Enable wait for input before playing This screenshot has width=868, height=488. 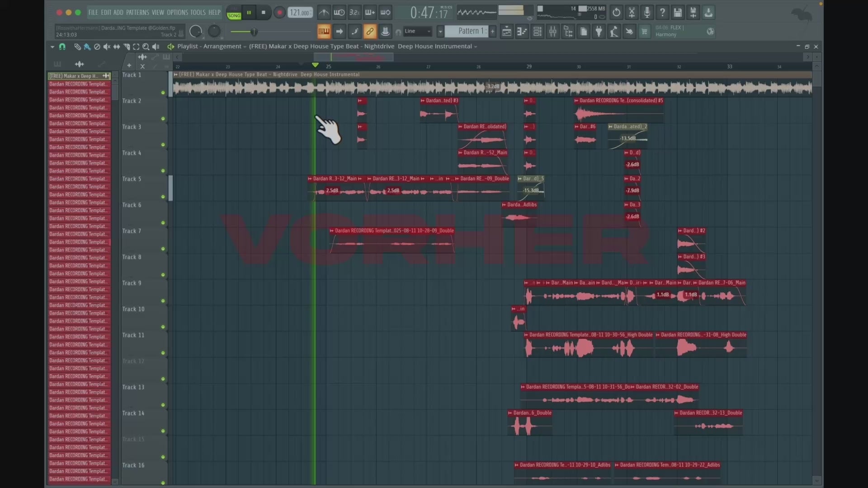339,13
